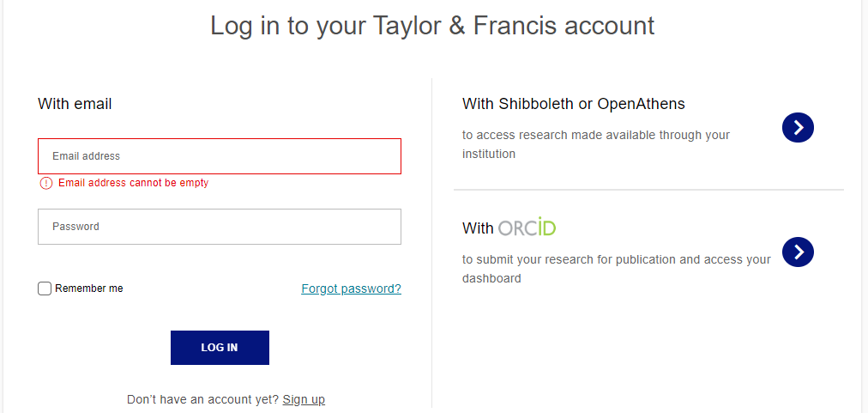Screen dimensions: 868x413
Task: Select the With Shibboleth or OpenAthens heading
Action: [x=574, y=104]
